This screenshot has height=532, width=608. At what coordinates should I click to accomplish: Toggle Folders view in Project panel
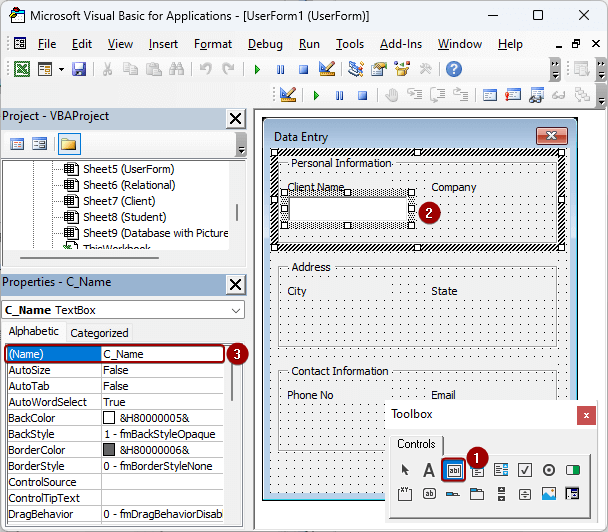coord(69,144)
